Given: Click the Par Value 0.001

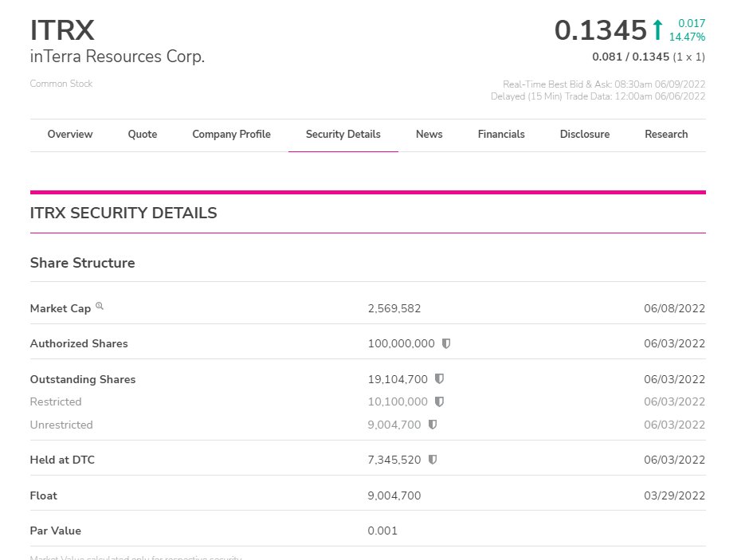Looking at the screenshot, I should (382, 531).
